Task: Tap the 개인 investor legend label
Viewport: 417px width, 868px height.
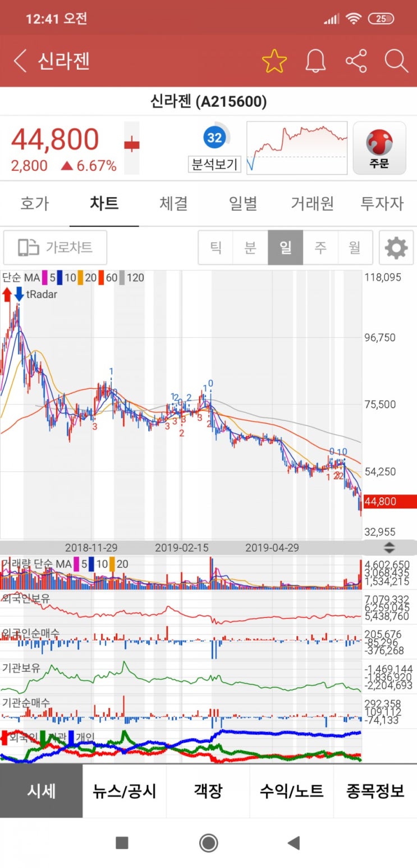Action: 86,737
